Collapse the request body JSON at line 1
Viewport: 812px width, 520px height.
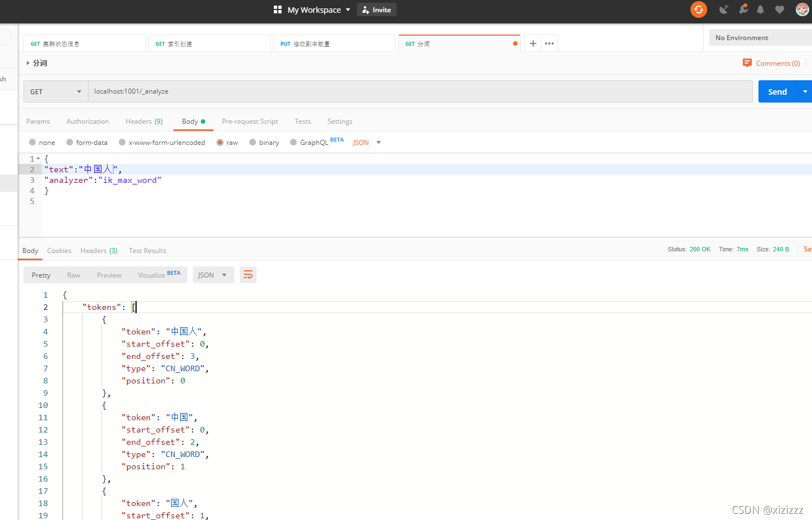click(38, 159)
